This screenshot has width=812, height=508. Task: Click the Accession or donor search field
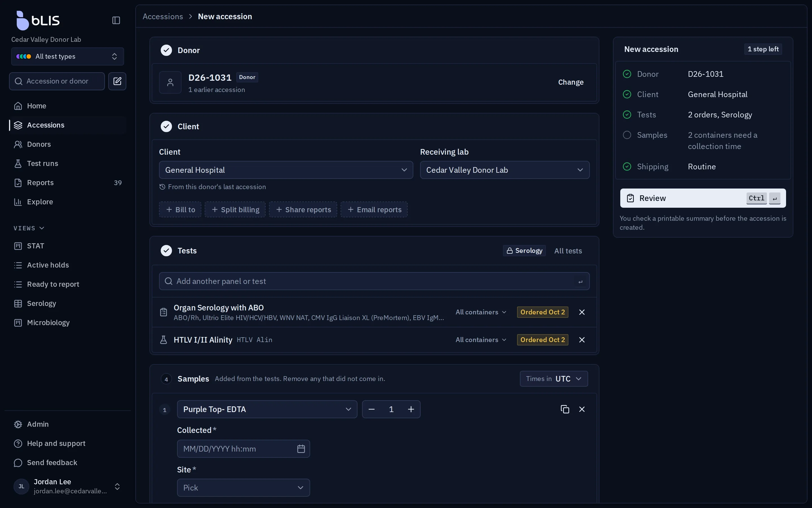[57, 81]
